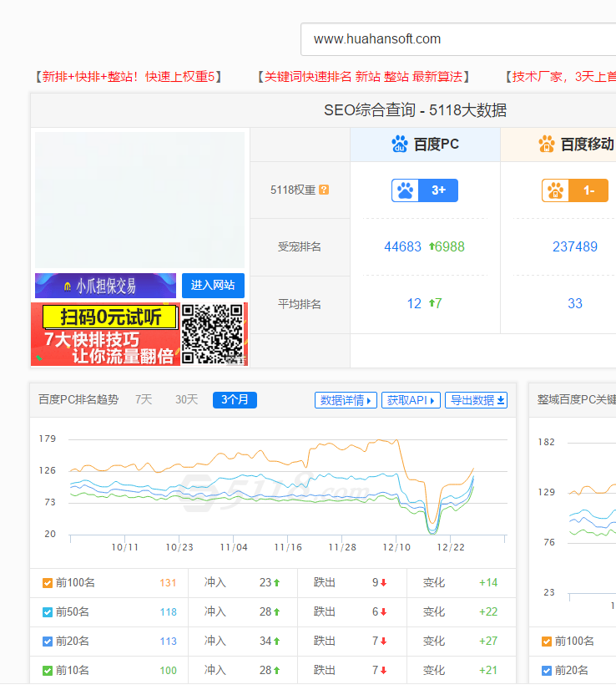Click the red down arrow beside 跌出 9
The width and height of the screenshot is (616, 700).
[x=384, y=582]
